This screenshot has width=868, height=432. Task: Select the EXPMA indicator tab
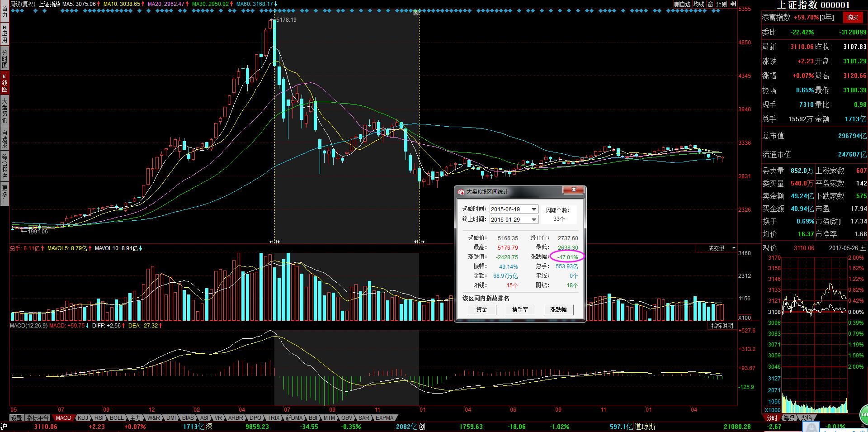coord(385,418)
